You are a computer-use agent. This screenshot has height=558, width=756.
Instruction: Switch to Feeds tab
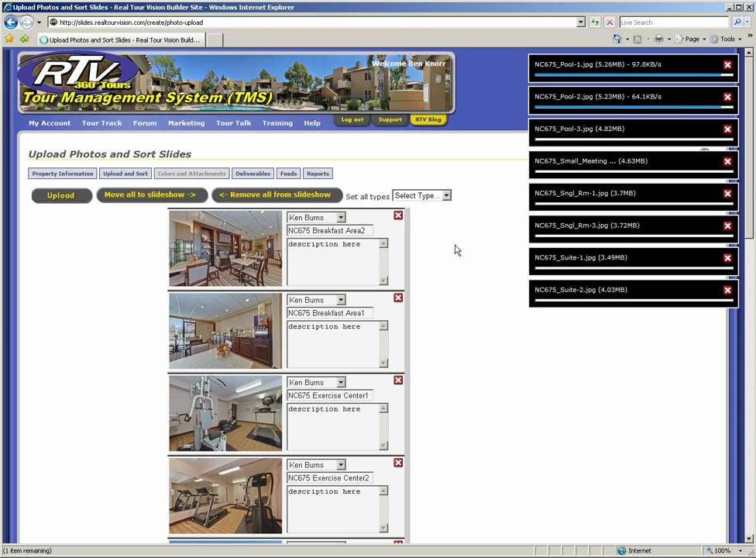tap(288, 174)
